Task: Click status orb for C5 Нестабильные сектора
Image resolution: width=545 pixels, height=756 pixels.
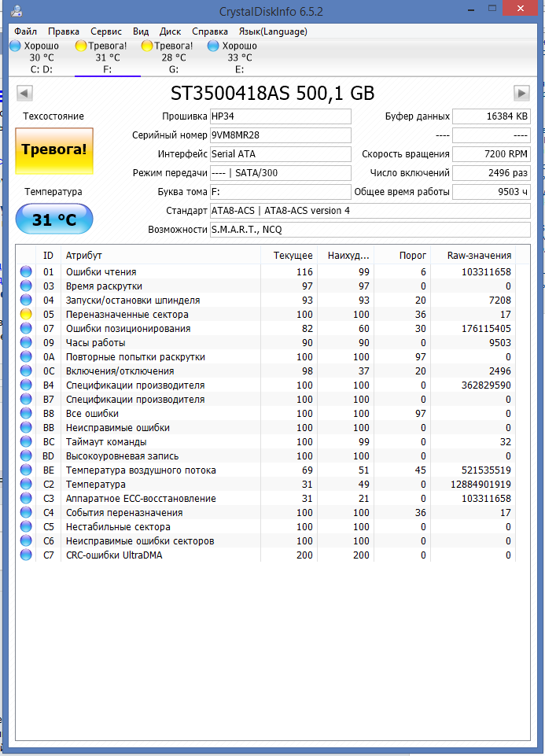Action: tap(26, 527)
